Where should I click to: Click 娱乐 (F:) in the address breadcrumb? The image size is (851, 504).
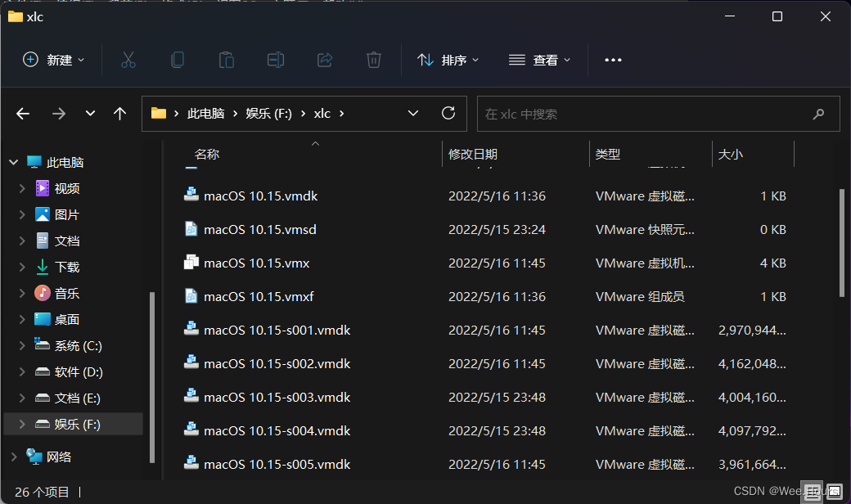point(268,114)
